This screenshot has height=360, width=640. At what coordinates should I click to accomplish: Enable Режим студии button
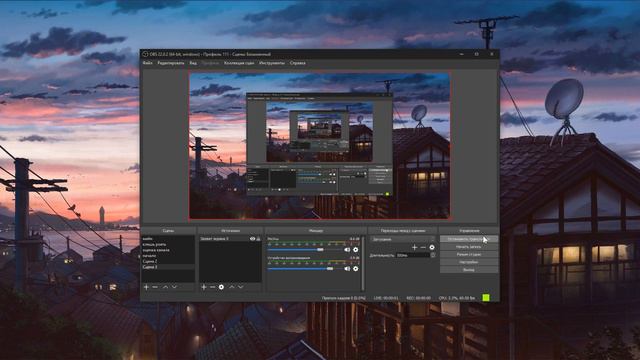(469, 254)
